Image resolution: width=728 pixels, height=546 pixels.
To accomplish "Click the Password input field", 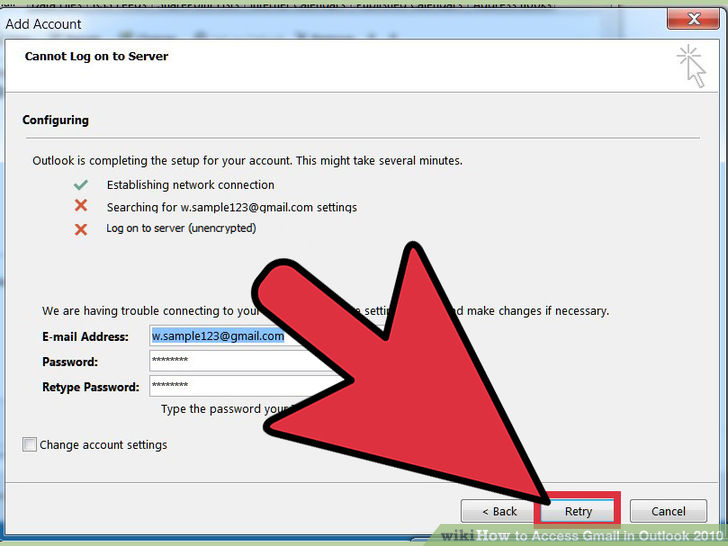I will 241,360.
